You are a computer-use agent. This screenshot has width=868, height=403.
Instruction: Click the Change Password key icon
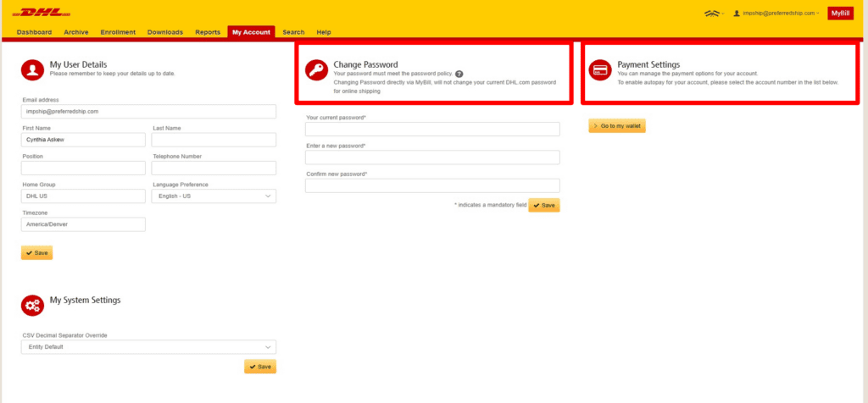click(317, 70)
